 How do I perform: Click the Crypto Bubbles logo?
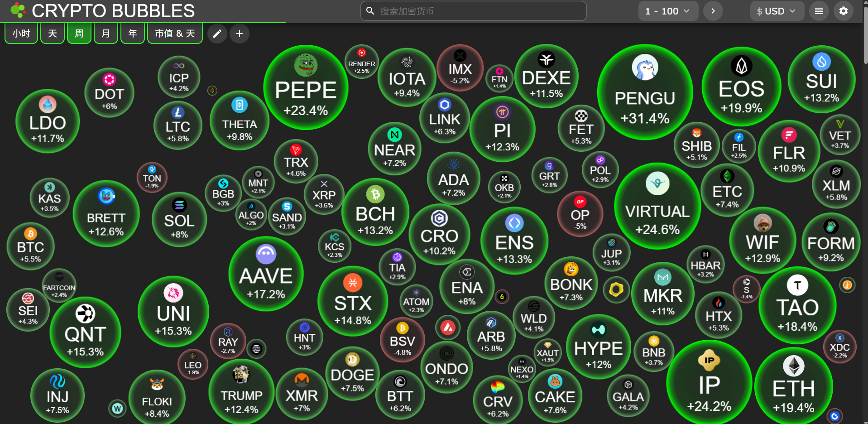click(18, 10)
